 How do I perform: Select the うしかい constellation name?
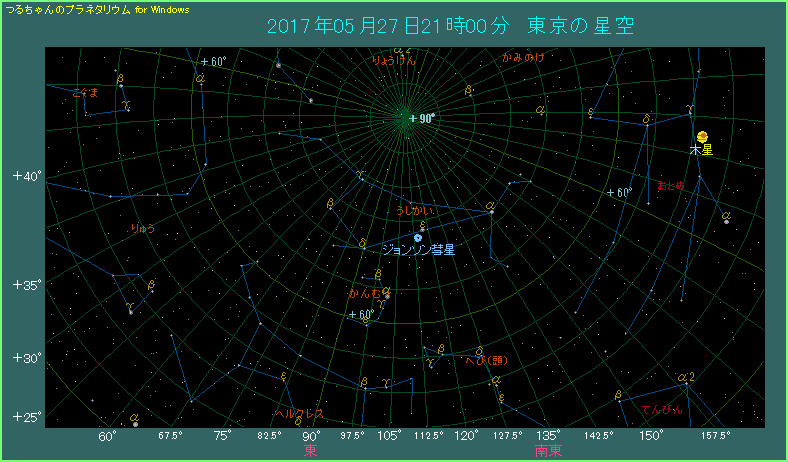(x=415, y=211)
